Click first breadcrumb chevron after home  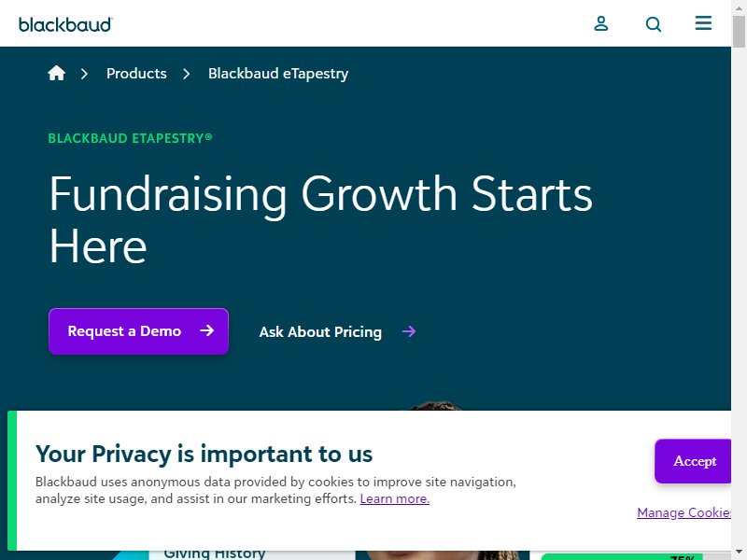tap(84, 74)
